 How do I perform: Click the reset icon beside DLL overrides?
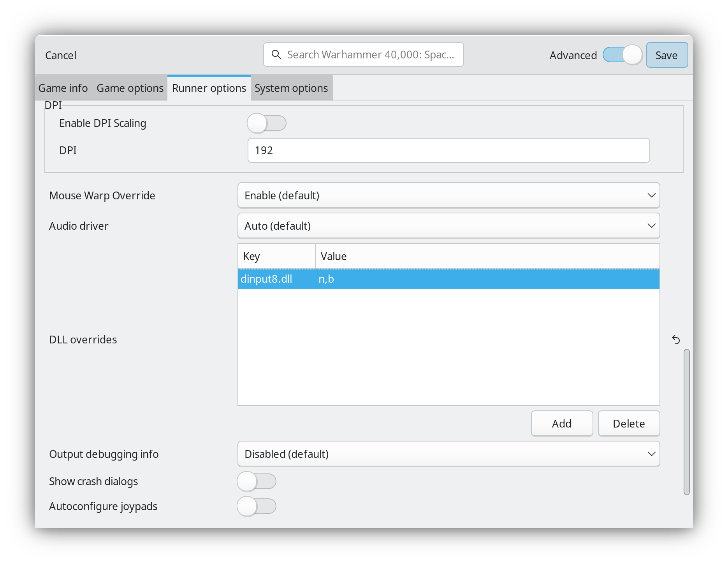tap(677, 340)
